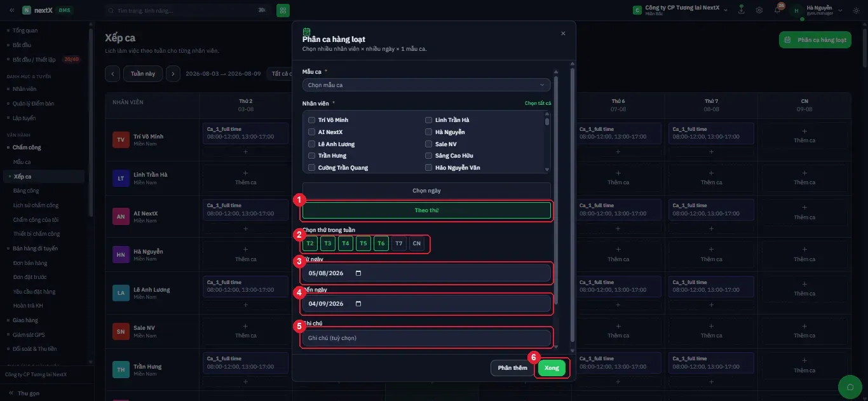868x401 pixels.
Task: Check the Sáng Cao Hữu checkbox
Action: point(429,156)
